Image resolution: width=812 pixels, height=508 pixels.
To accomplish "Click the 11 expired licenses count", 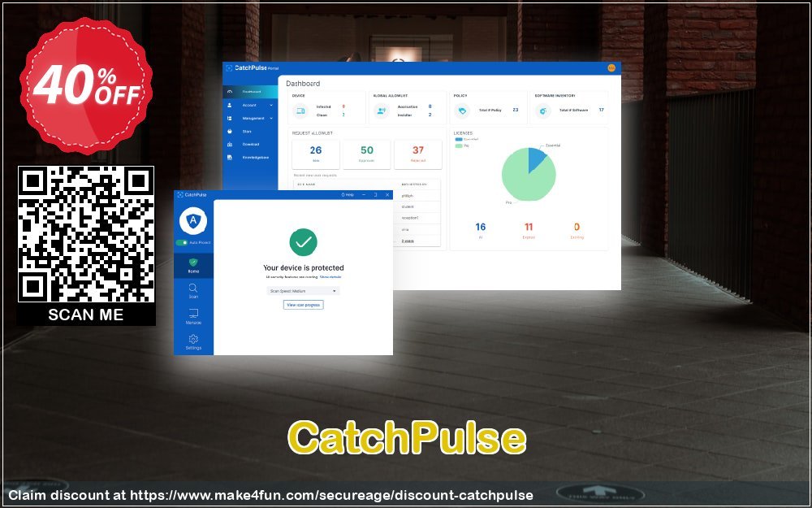I will [x=529, y=227].
